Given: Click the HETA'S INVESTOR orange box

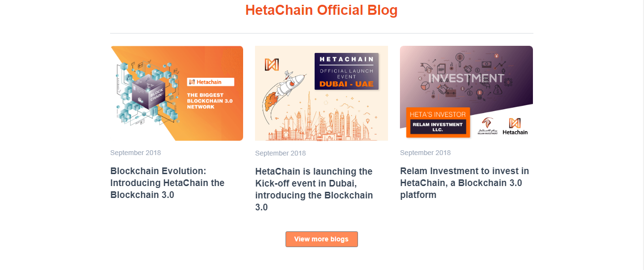Looking at the screenshot, I should (x=438, y=122).
